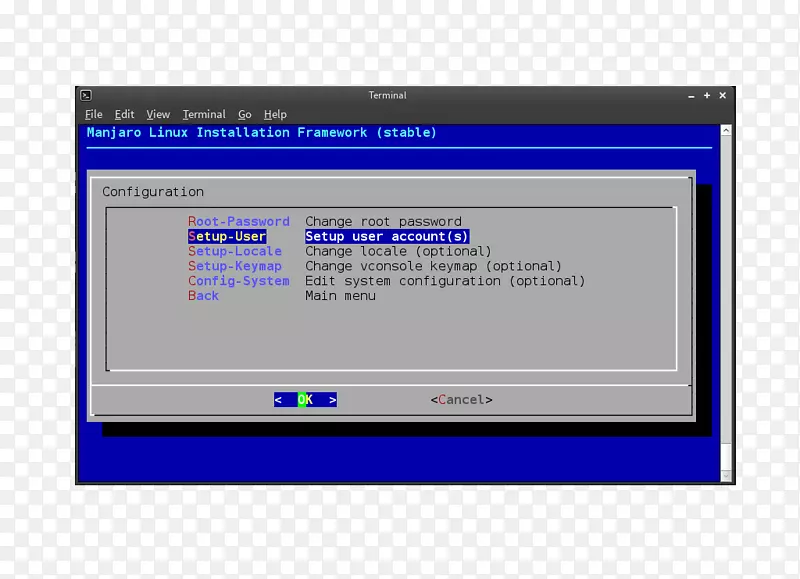Open the Terminal menu
800x579 pixels.
[x=204, y=114]
